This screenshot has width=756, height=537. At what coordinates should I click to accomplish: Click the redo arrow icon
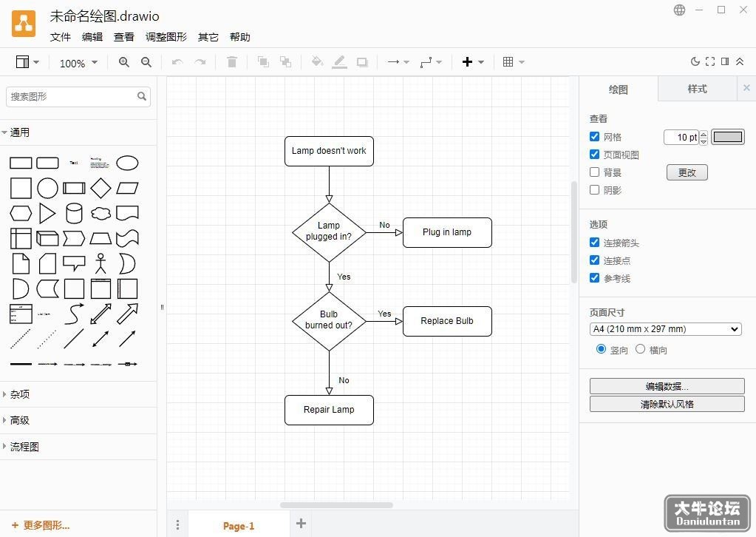(200, 62)
